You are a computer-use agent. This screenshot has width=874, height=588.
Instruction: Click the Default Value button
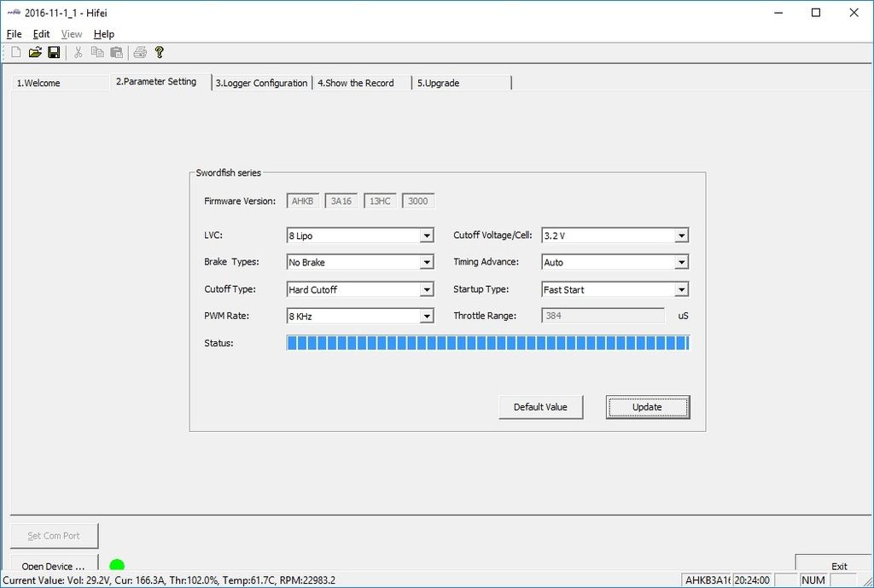point(540,407)
